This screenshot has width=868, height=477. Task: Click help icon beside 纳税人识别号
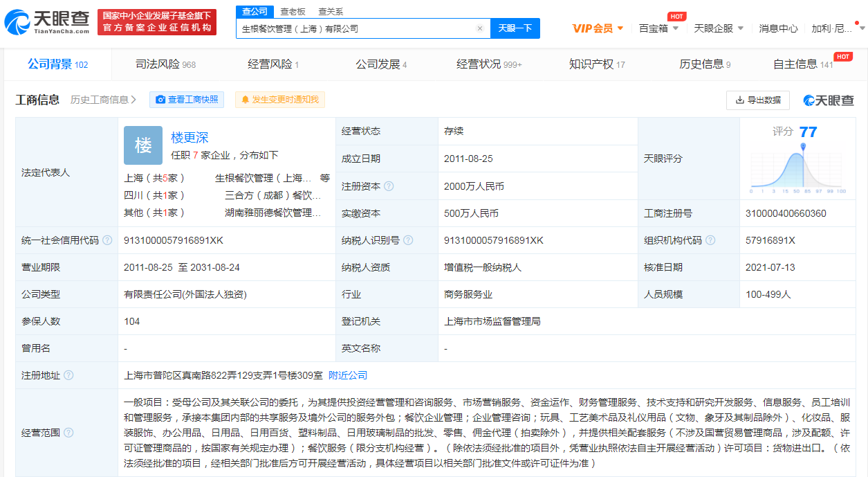pyautogui.click(x=408, y=240)
